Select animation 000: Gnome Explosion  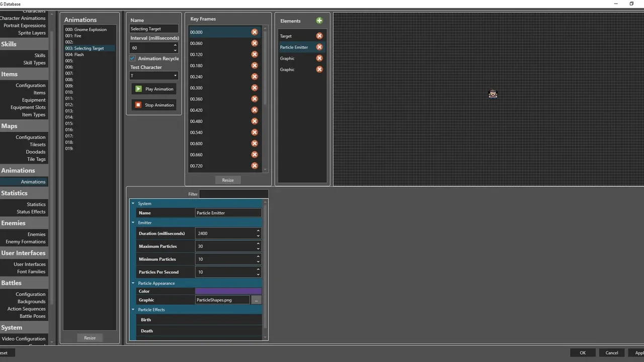pos(86,30)
